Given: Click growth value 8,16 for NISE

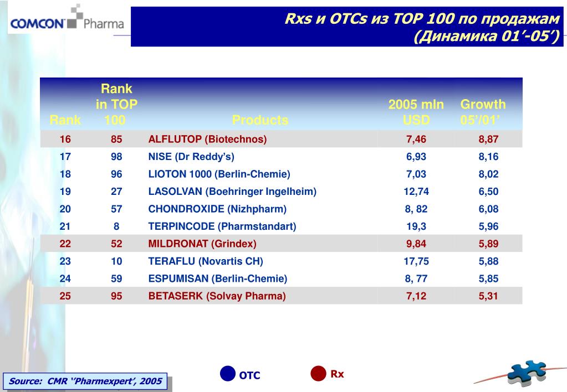Looking at the screenshot, I should click(488, 157).
